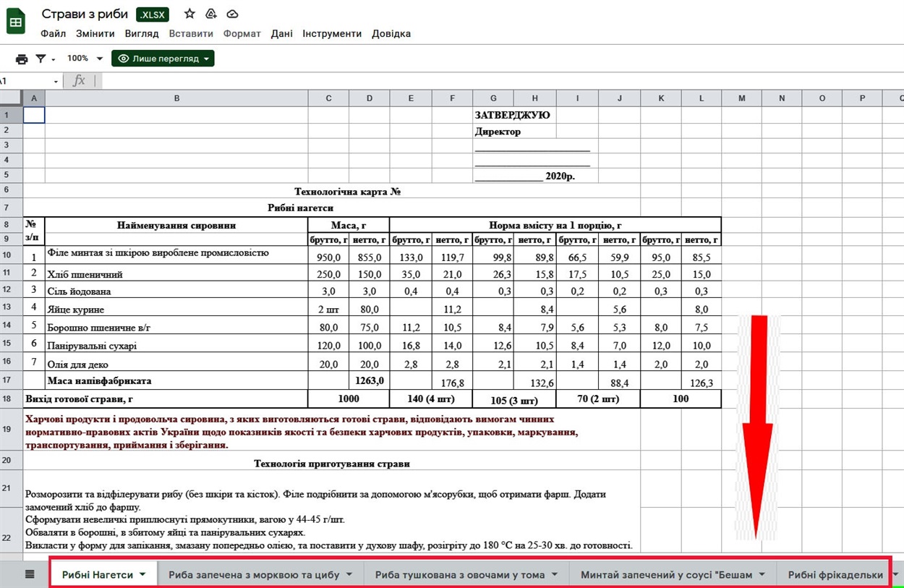Open the "Лише перегляд" view-only dropdown
The height and width of the screenshot is (588, 904).
[x=163, y=59]
